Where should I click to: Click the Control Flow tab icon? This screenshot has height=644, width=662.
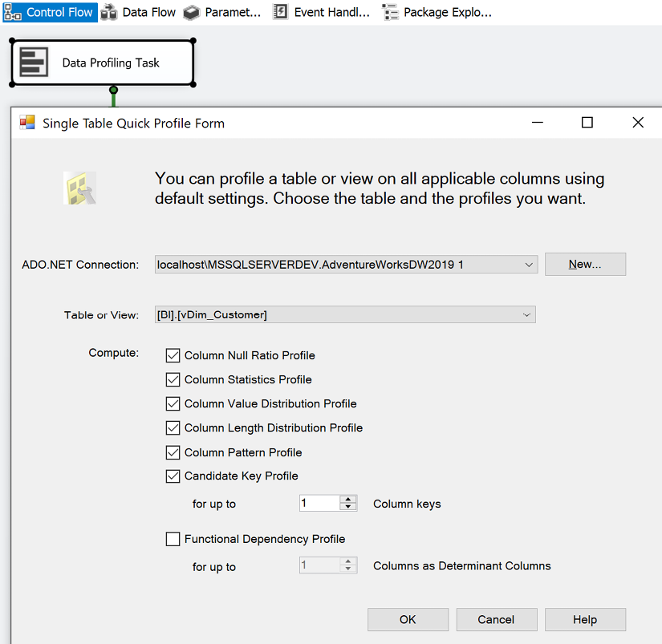pos(12,12)
